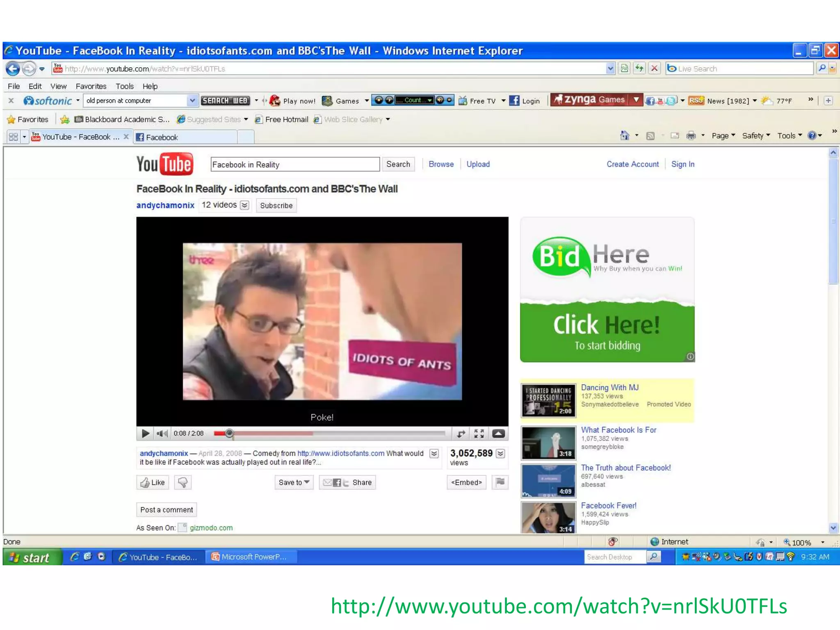Viewport: 840px width, 630px height.
Task: Click the flag report video icon
Action: (500, 482)
